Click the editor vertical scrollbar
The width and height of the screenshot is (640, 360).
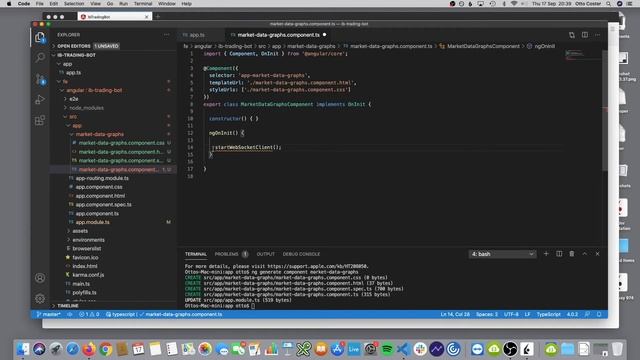pos(605,110)
